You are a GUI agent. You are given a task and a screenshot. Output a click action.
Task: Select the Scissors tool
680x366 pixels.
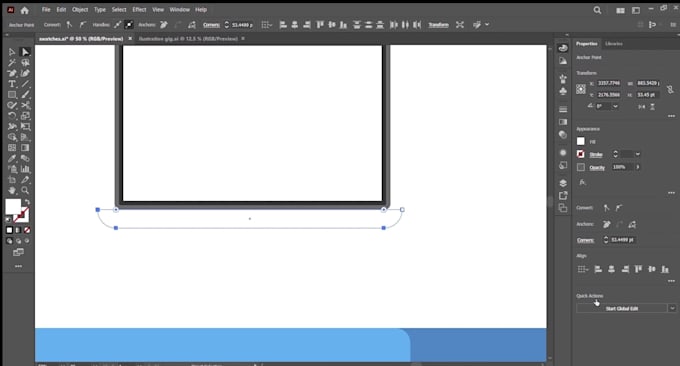pyautogui.click(x=25, y=105)
